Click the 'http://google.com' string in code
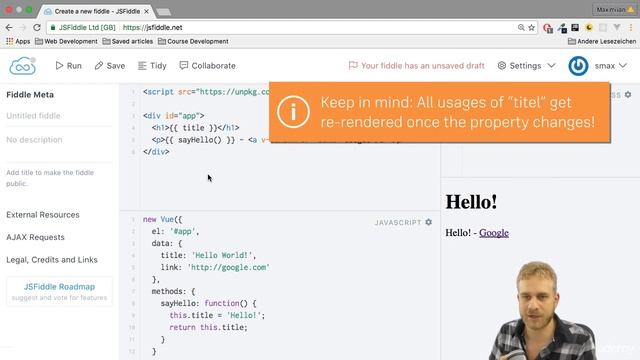Image resolution: width=640 pixels, height=360 pixels. 229,267
